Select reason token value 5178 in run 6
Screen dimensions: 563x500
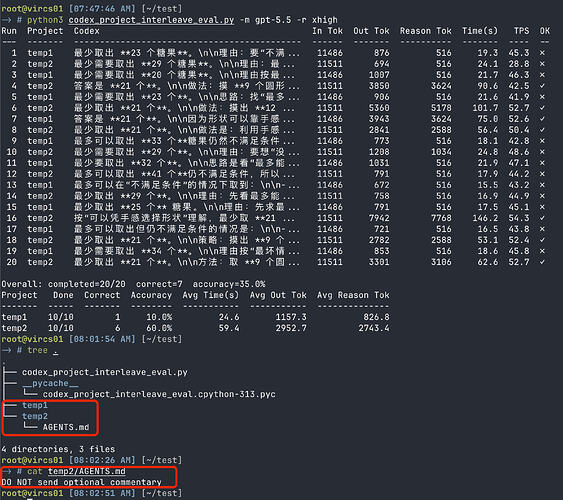(441, 108)
